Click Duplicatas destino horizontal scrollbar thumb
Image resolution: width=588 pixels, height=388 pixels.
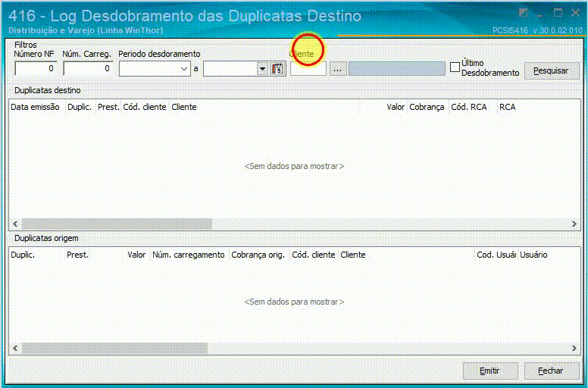(x=117, y=224)
